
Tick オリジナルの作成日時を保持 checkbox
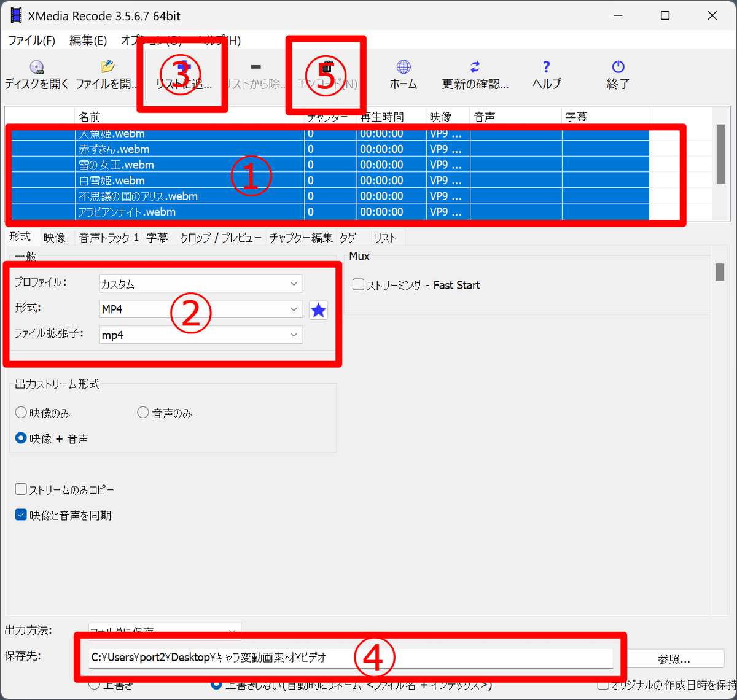603,685
